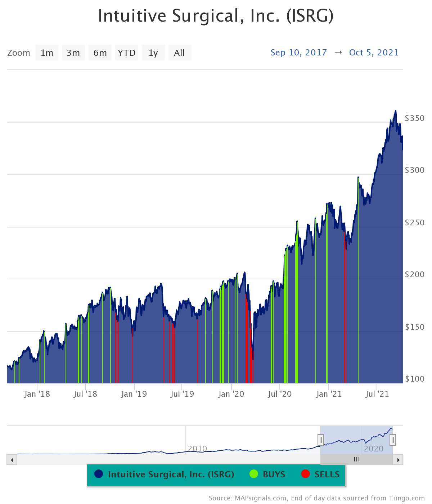The image size is (432, 504).
Task: Toggle BUYS series in legend
Action: point(267,474)
